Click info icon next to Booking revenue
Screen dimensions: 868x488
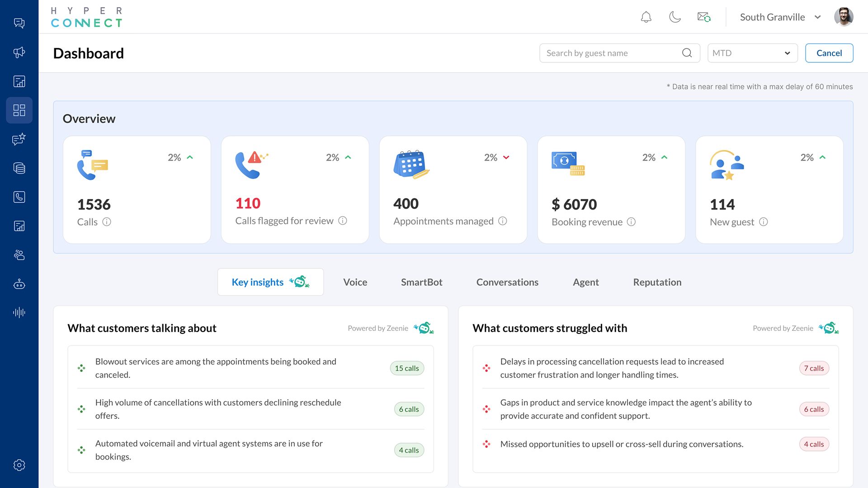631,222
